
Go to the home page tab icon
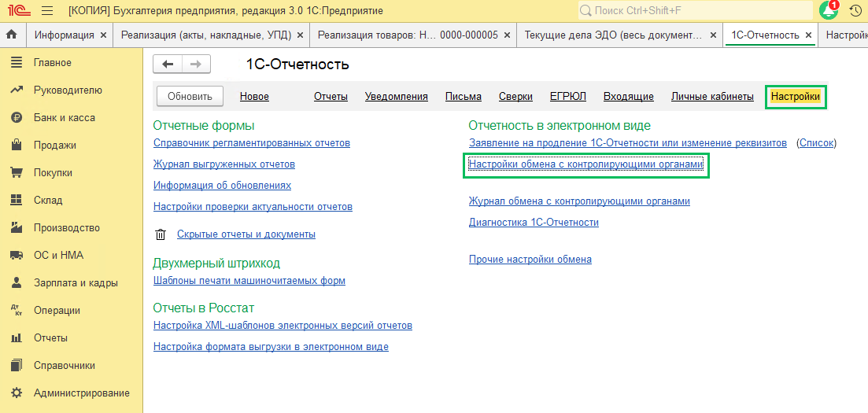point(12,35)
